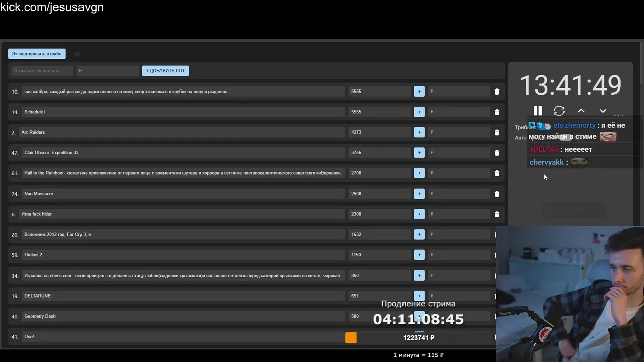Focus extra ruble field for Nun Massacre
This screenshot has height=362, width=644.
[x=458, y=194]
